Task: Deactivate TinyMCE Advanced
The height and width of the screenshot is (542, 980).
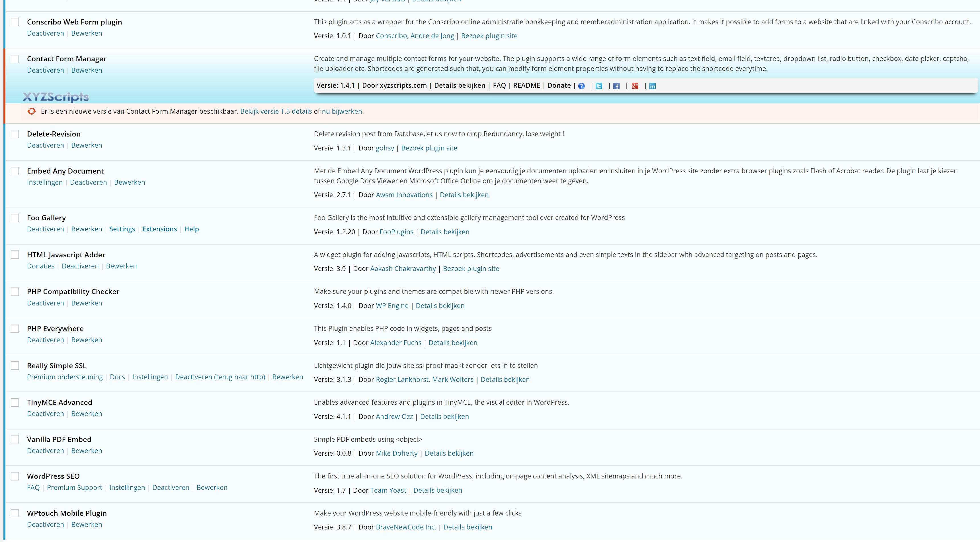Action: (45, 414)
